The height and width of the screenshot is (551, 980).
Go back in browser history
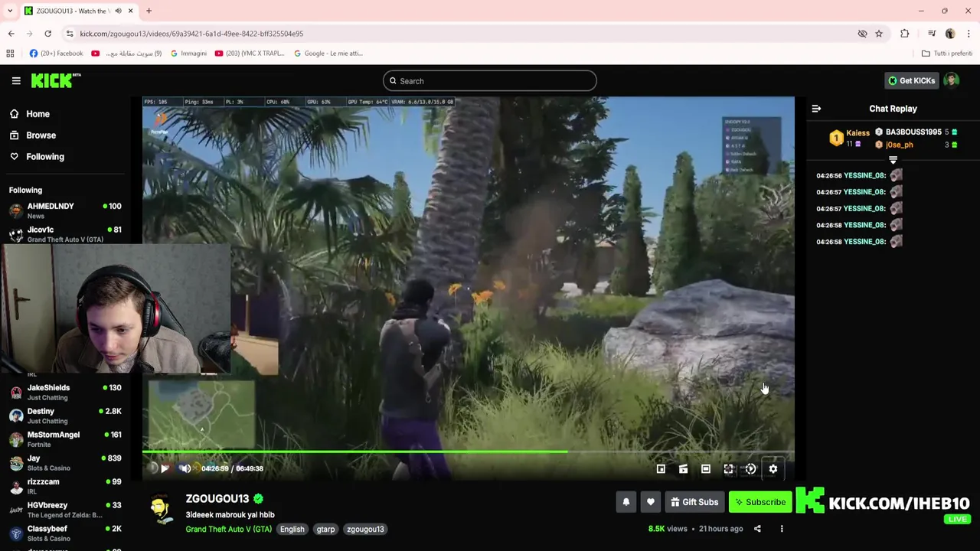pos(11,34)
